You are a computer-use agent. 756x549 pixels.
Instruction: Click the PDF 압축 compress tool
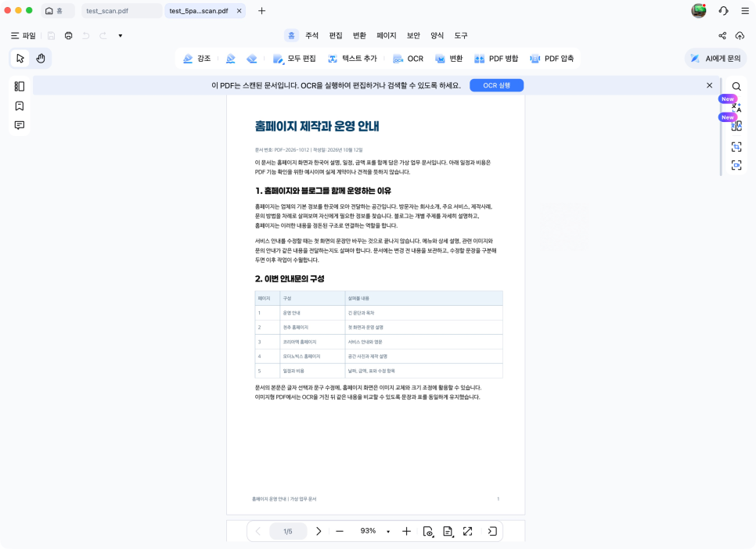tap(552, 59)
